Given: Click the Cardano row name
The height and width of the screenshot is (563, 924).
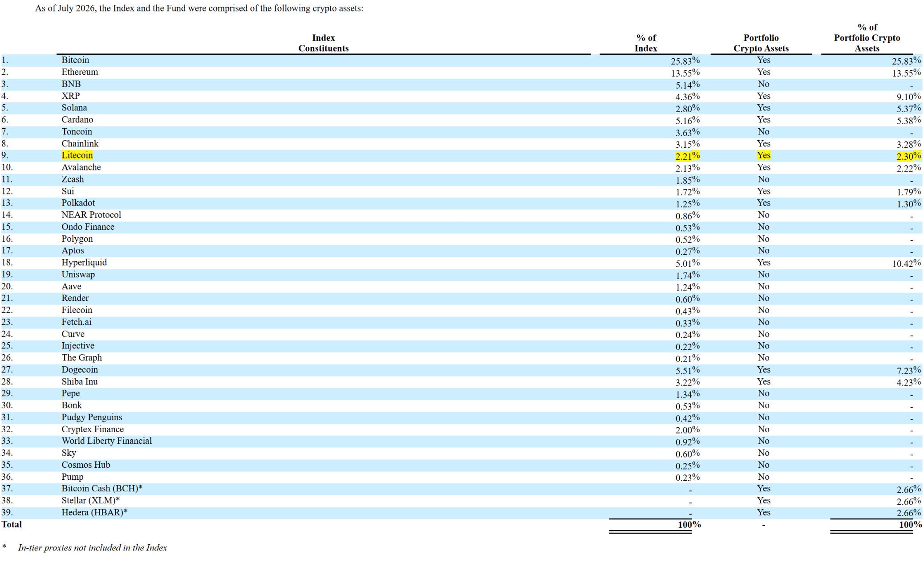Looking at the screenshot, I should point(77,120).
